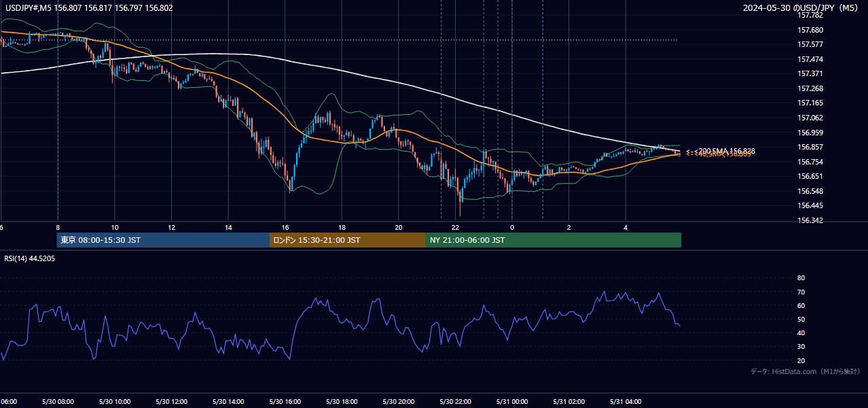Click the bottom time label '5/31 00:00'
Screen dimensions: 868x408
point(512,401)
